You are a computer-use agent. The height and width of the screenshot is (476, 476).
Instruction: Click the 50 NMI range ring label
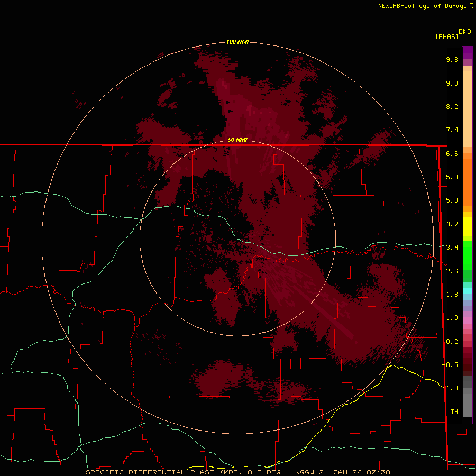[237, 140]
